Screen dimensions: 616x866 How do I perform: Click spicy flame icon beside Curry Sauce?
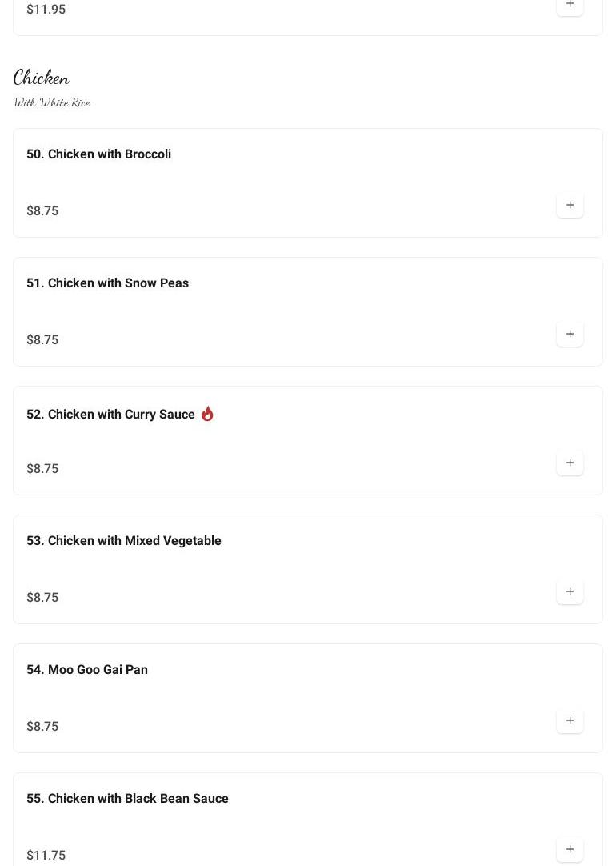click(207, 414)
